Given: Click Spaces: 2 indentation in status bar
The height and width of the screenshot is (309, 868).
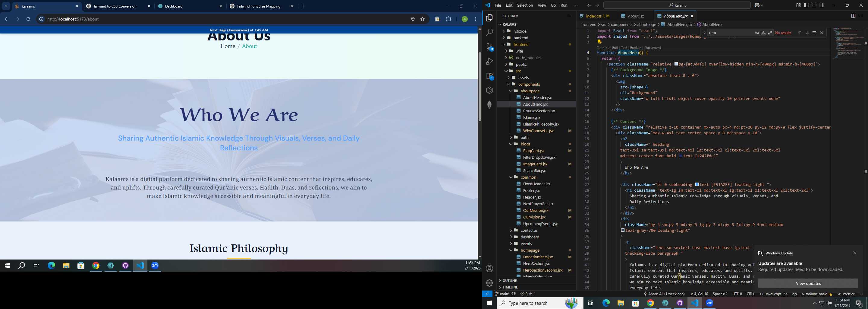Looking at the screenshot, I should pyautogui.click(x=720, y=294).
